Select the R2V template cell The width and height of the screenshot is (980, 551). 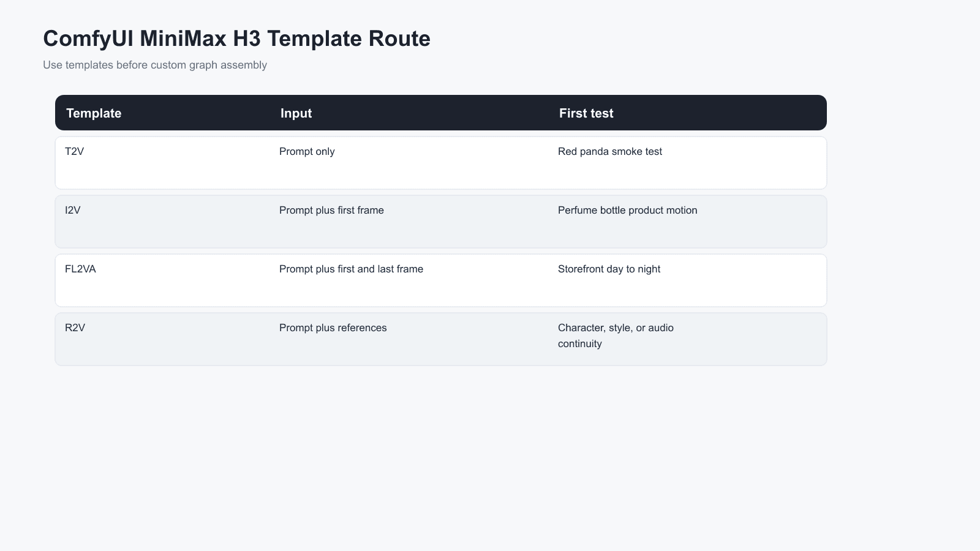click(75, 328)
